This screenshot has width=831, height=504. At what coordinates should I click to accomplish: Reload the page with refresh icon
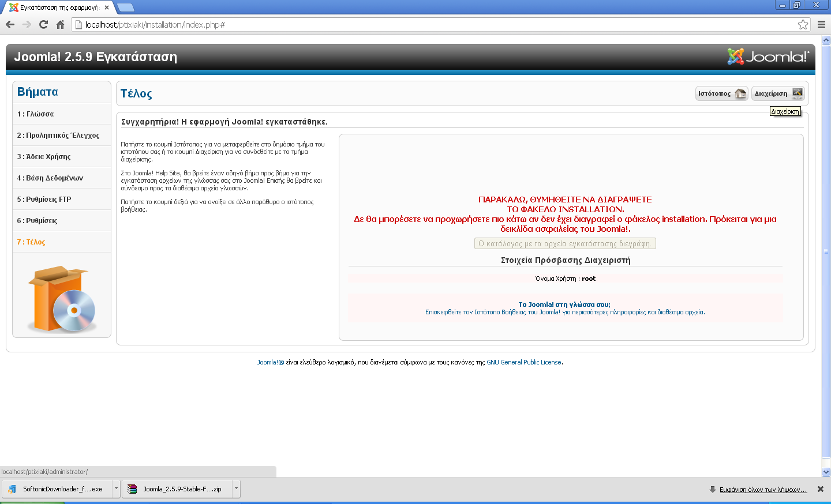(43, 24)
